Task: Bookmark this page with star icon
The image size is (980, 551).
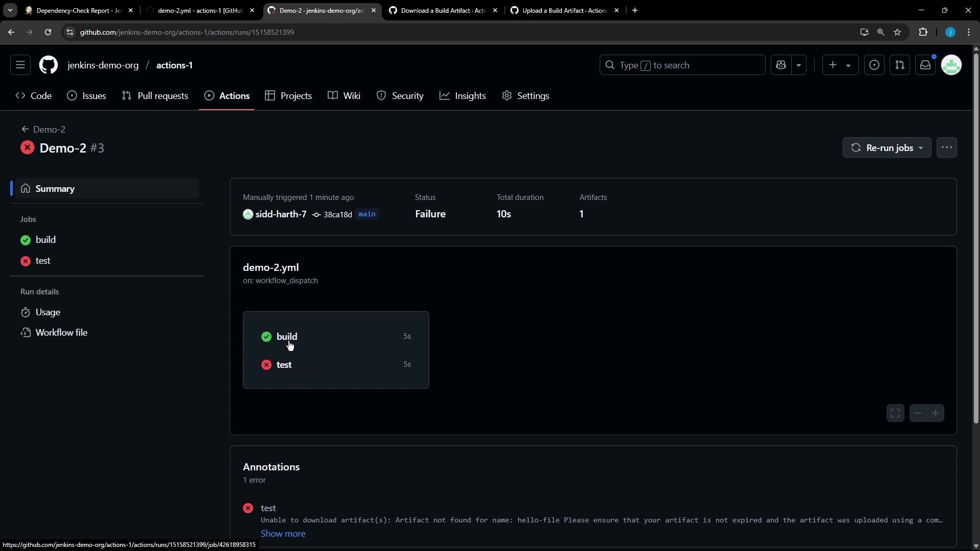Action: 897,32
